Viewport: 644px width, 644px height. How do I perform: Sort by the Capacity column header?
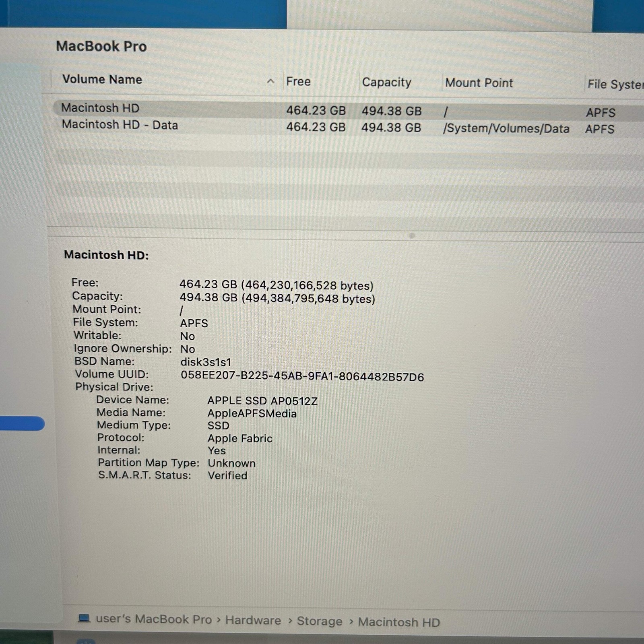pyautogui.click(x=386, y=82)
